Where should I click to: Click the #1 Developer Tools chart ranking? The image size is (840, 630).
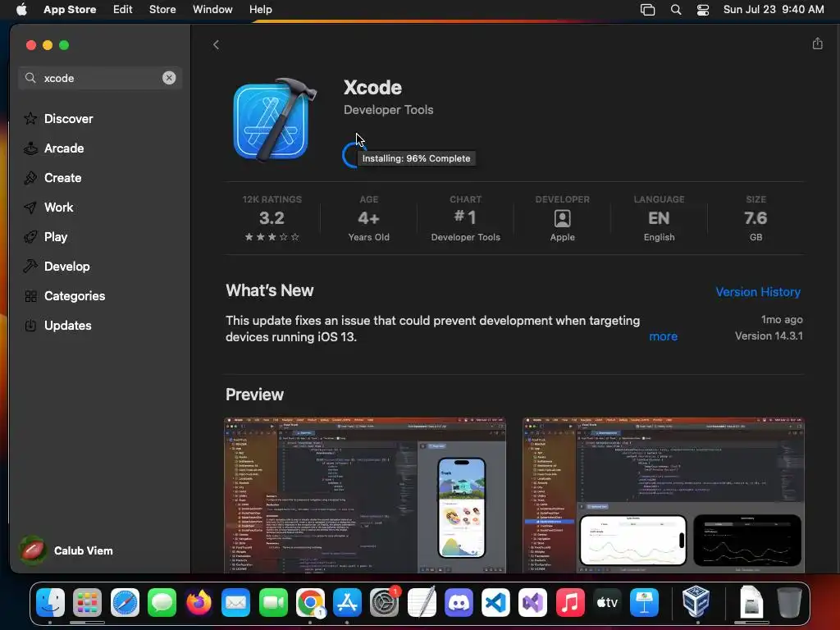(465, 218)
